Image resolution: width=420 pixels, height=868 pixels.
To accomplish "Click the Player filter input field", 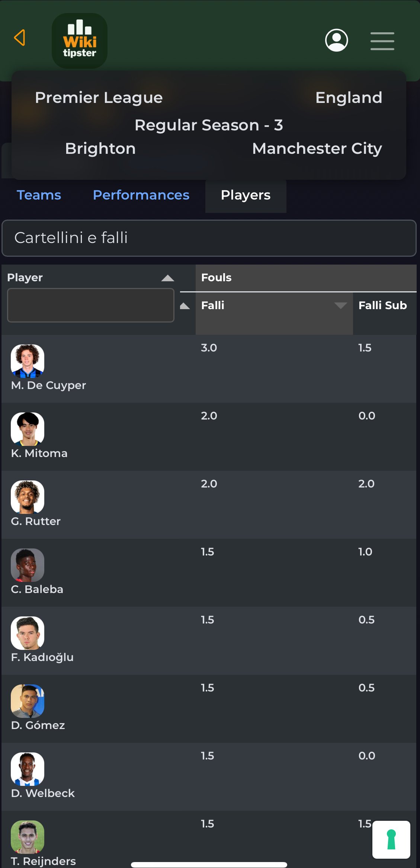I will (91, 305).
